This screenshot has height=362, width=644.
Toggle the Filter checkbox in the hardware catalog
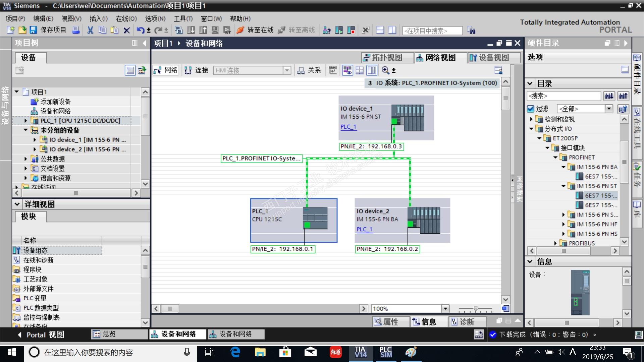530,109
